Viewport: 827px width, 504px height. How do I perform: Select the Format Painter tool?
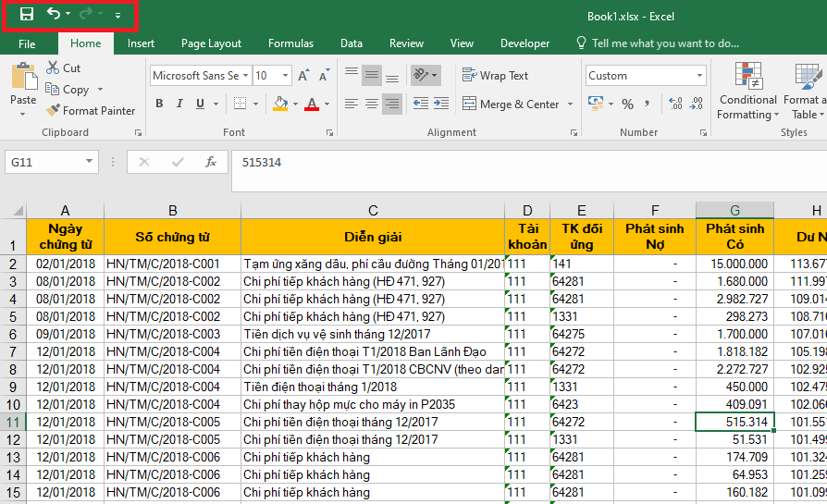[91, 111]
